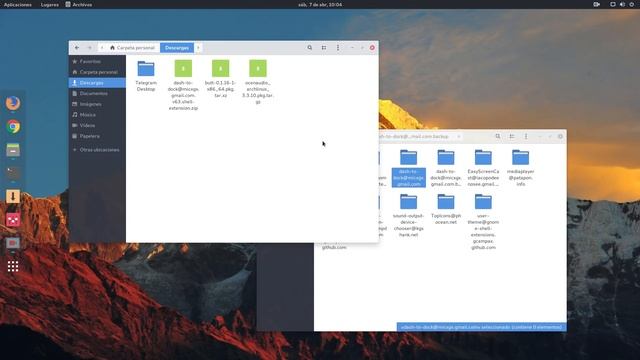Open the Aplicaciones menu
Screen dimensions: 640x360
18,4
